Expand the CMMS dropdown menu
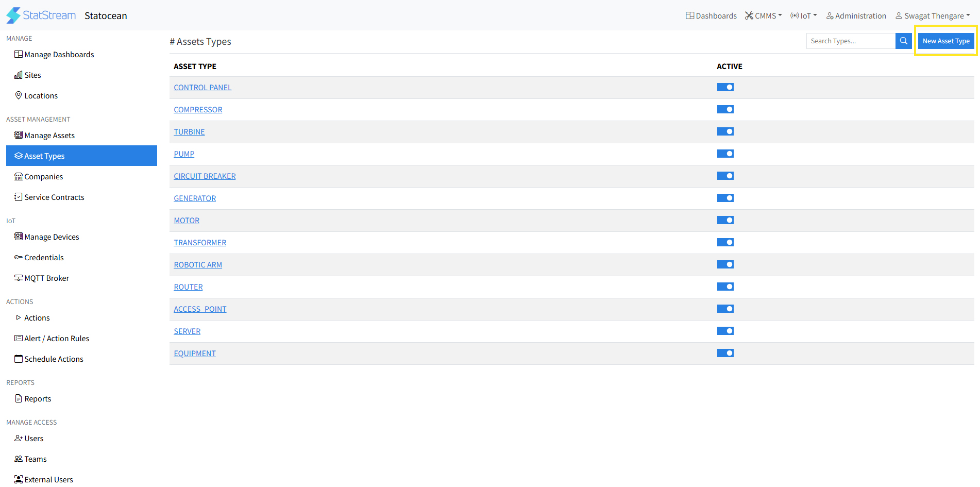Viewport: 980px width, 487px height. [x=764, y=16]
